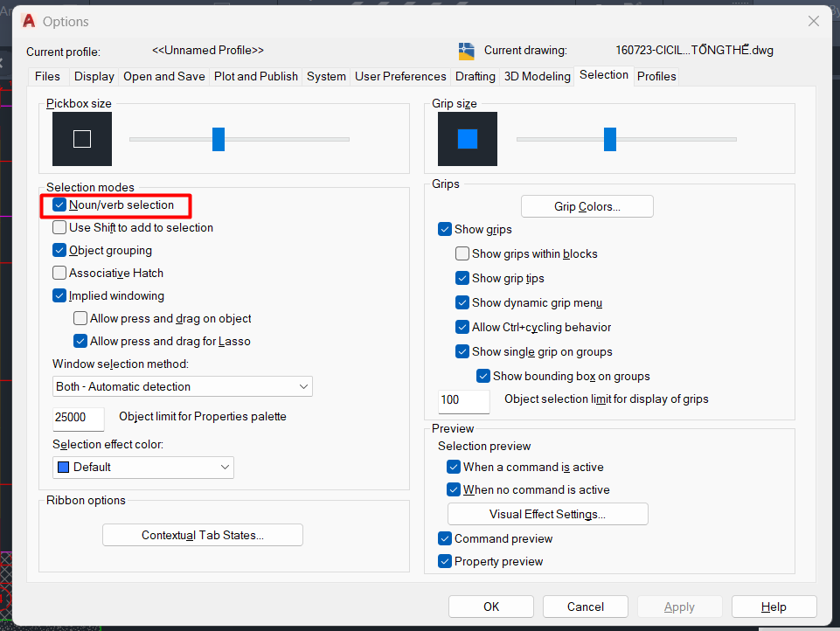Click the Contextual Tab States button

[203, 535]
